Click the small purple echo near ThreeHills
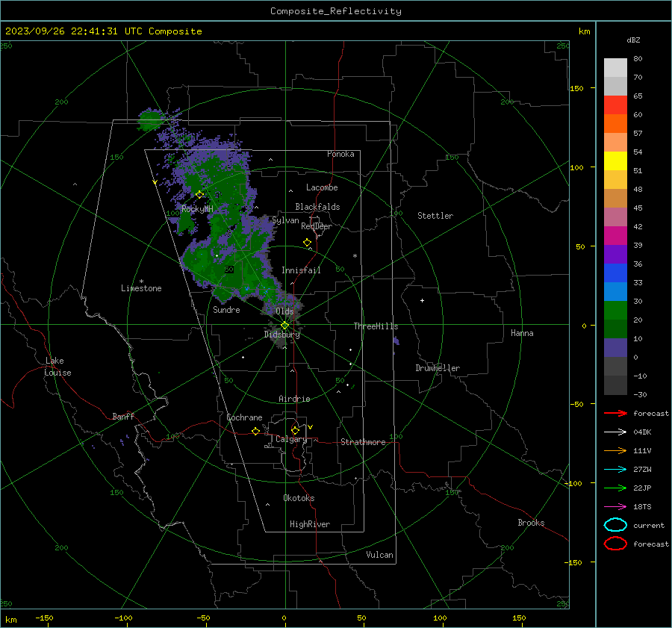Screen dimensions: 672x628 point(396,341)
